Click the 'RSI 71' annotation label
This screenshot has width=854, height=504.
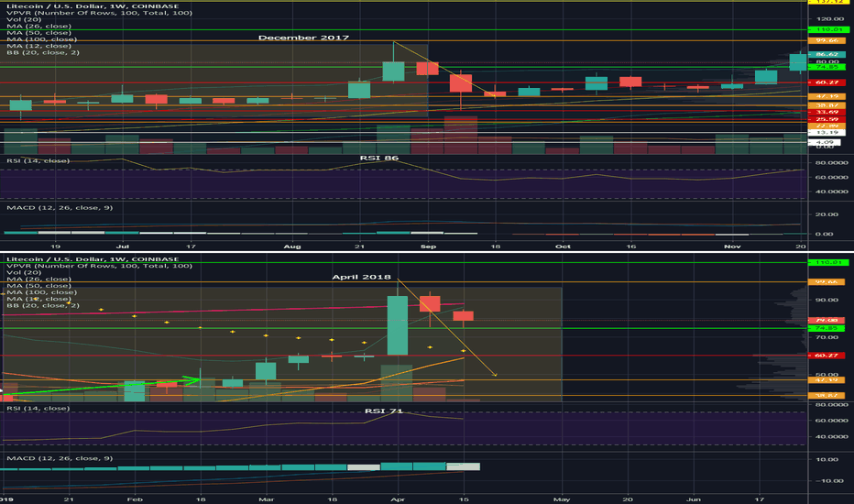coord(384,411)
